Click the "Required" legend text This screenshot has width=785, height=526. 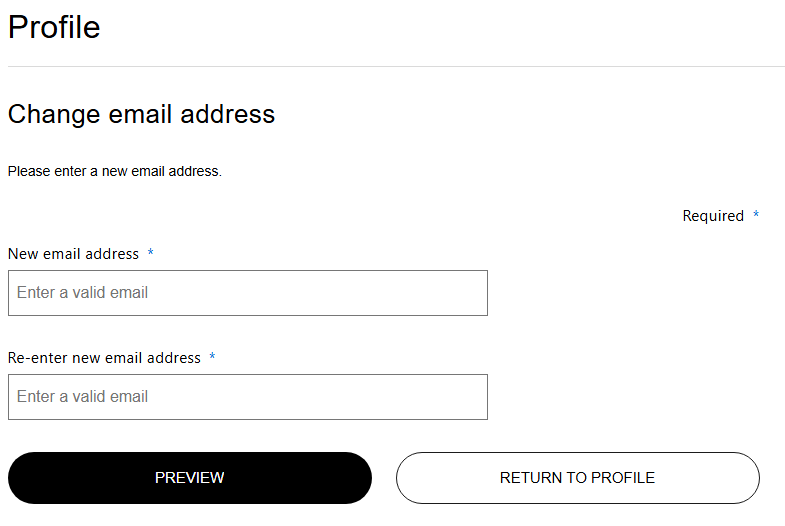pyautogui.click(x=713, y=216)
